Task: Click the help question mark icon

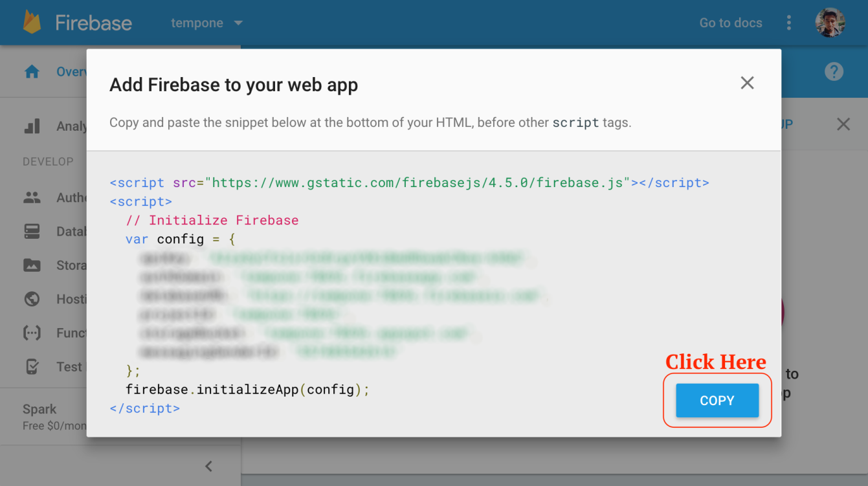Action: pyautogui.click(x=834, y=71)
